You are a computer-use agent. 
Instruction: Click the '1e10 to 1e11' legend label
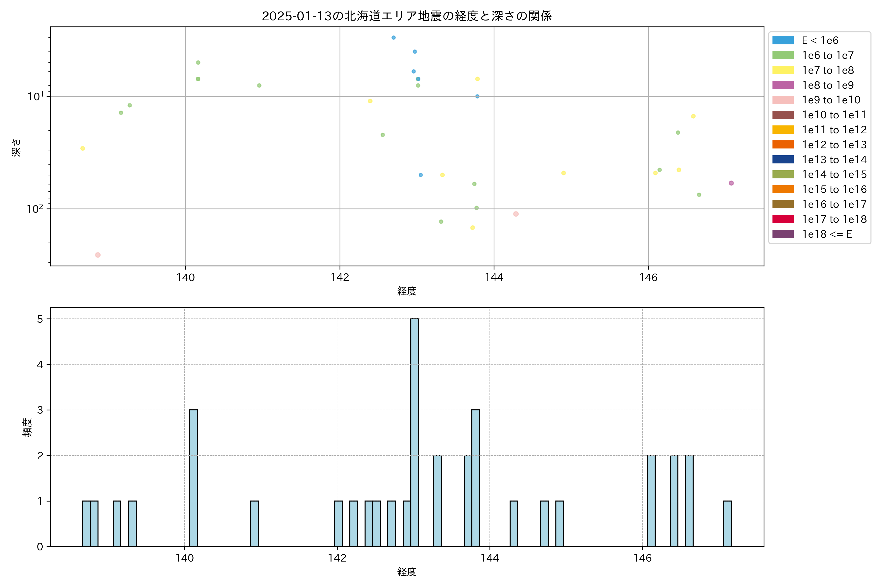coord(834,115)
